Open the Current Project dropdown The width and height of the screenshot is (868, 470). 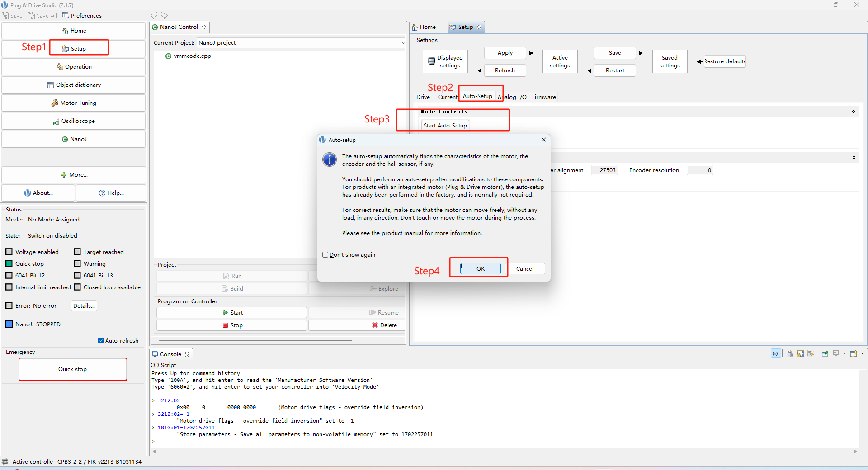pos(403,43)
